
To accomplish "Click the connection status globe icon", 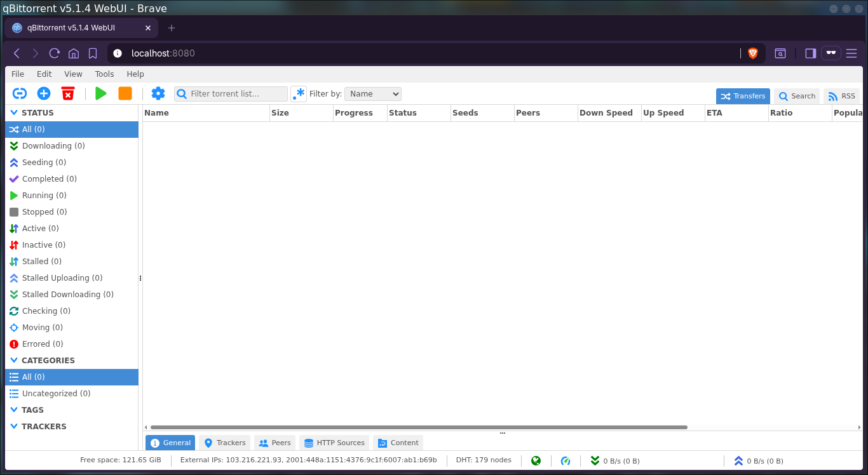I will click(536, 461).
